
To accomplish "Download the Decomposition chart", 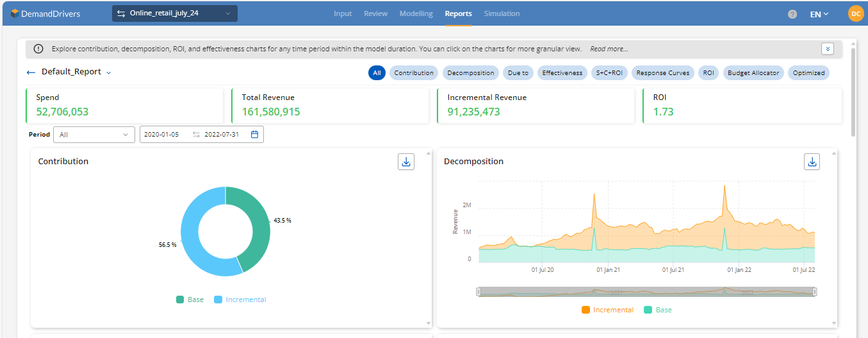I will point(812,162).
